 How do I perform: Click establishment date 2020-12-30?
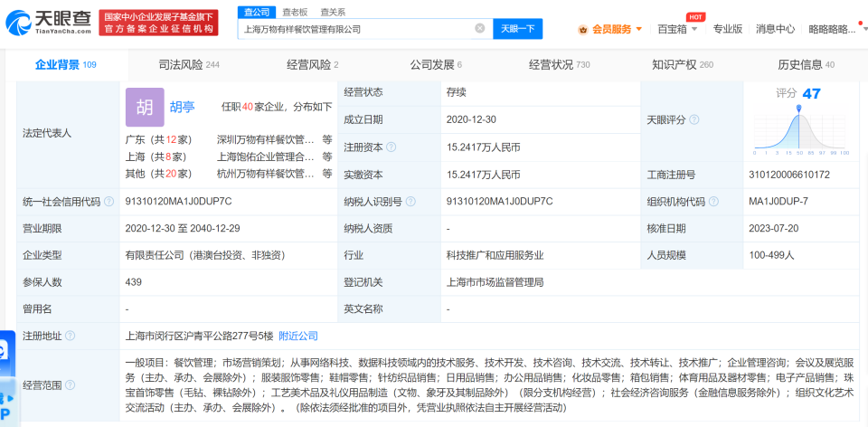click(471, 119)
